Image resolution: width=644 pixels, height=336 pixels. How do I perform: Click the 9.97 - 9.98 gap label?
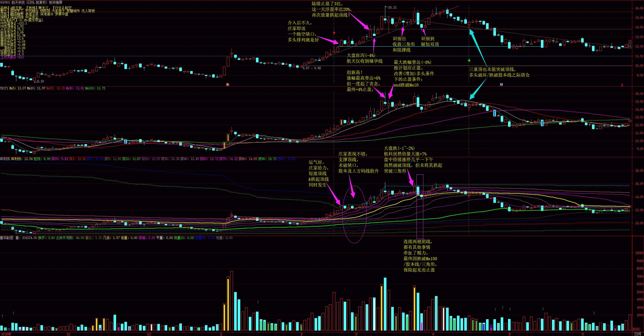pyautogui.click(x=311, y=68)
